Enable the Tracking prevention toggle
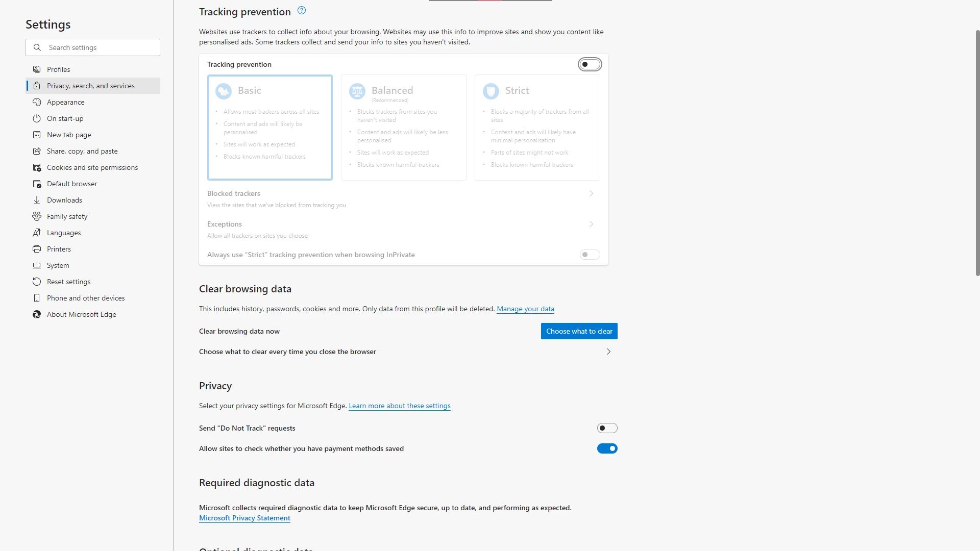The image size is (980, 551). (590, 64)
